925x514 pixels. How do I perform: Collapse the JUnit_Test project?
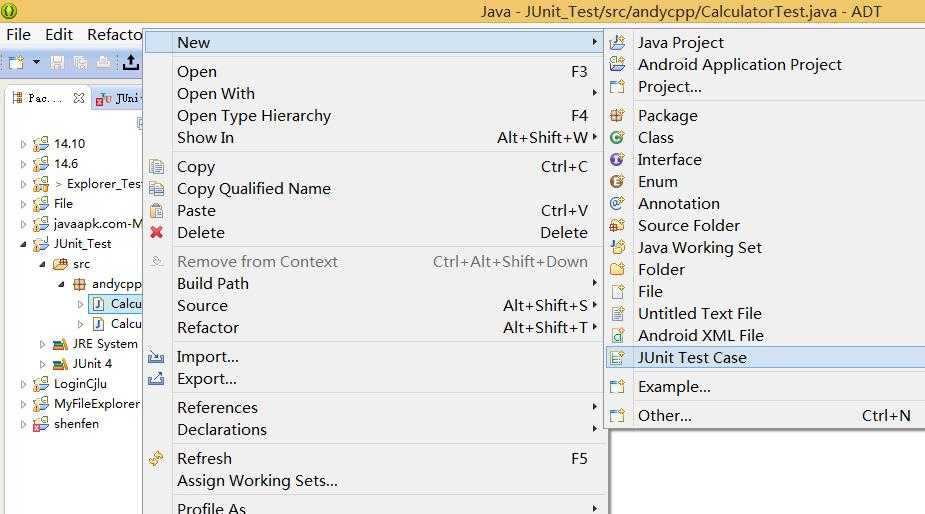pyautogui.click(x=23, y=244)
